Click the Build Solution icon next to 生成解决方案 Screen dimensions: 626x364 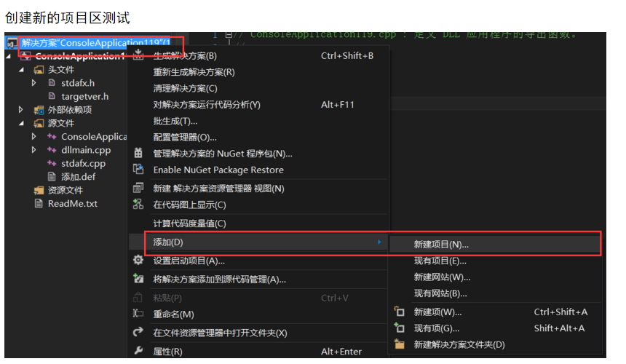pos(138,55)
